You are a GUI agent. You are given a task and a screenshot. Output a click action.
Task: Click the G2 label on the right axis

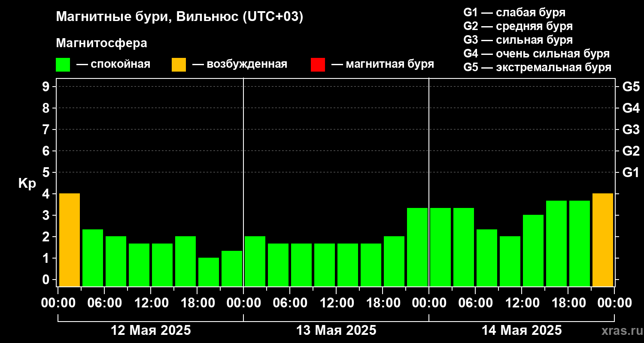tap(631, 151)
